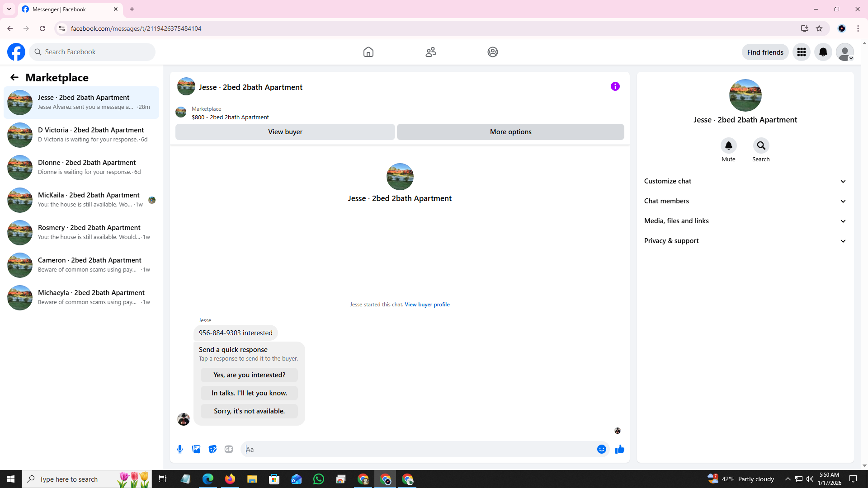Open the sticker picker icon
The height and width of the screenshot is (488, 868).
[212, 449]
